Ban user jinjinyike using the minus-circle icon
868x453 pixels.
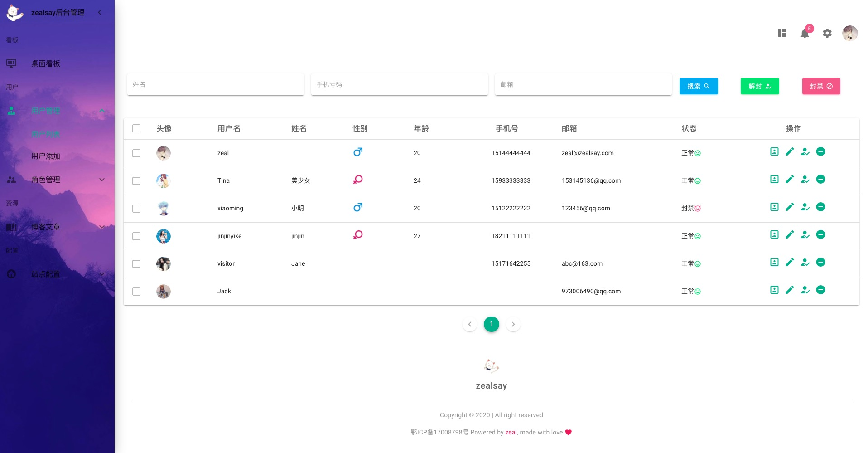(820, 234)
